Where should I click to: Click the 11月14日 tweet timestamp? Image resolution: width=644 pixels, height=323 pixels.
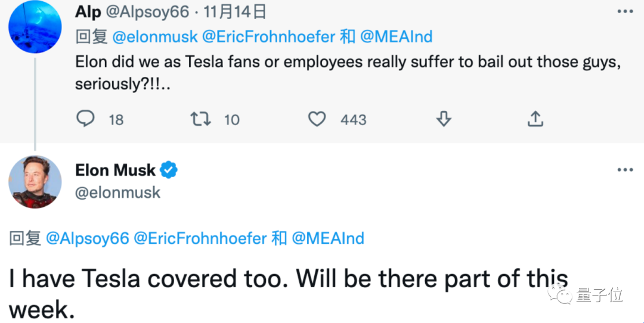point(236,11)
